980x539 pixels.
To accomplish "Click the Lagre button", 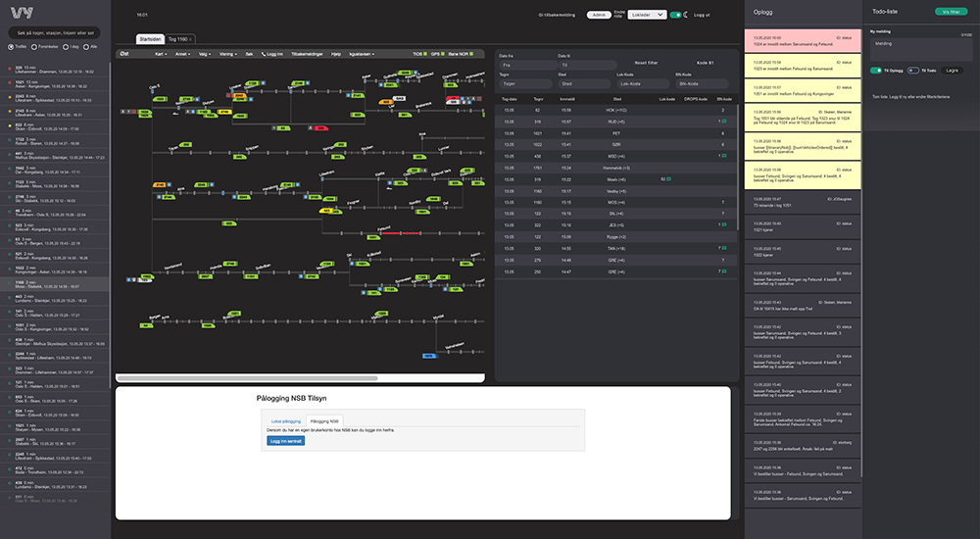I will point(952,71).
